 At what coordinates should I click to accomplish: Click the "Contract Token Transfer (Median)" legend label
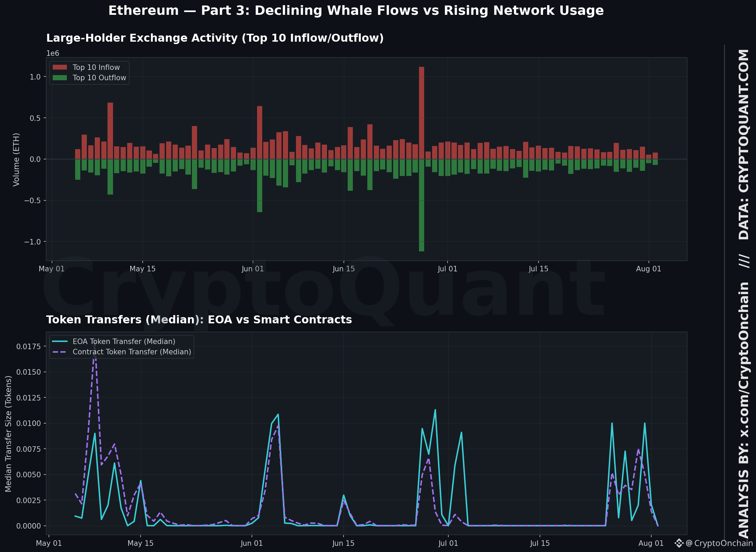pos(132,352)
